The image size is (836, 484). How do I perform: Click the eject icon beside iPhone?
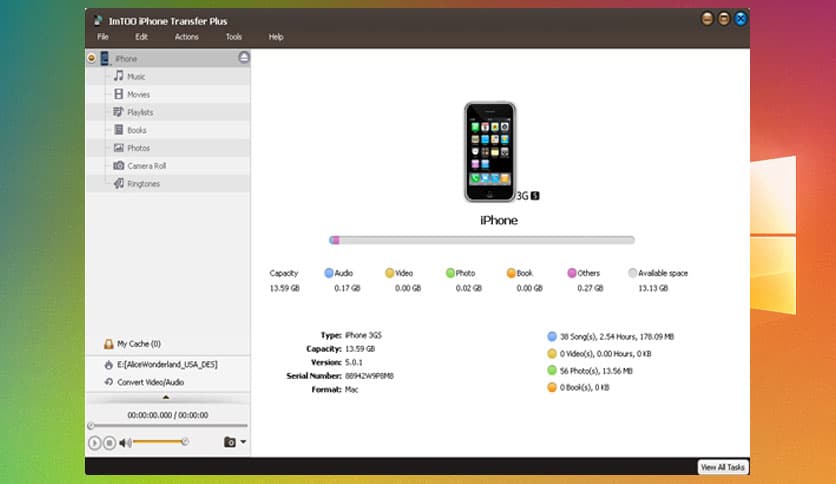pos(244,57)
